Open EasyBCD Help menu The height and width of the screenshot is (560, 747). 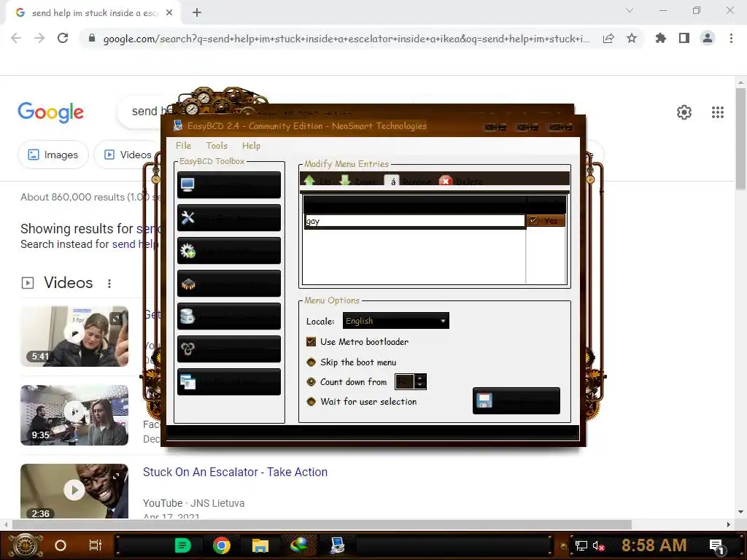coord(251,146)
